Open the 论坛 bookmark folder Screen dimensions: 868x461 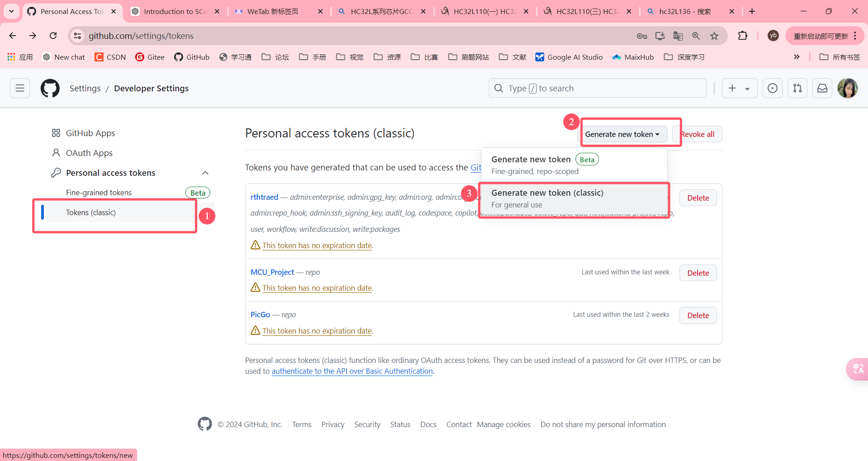click(x=275, y=57)
